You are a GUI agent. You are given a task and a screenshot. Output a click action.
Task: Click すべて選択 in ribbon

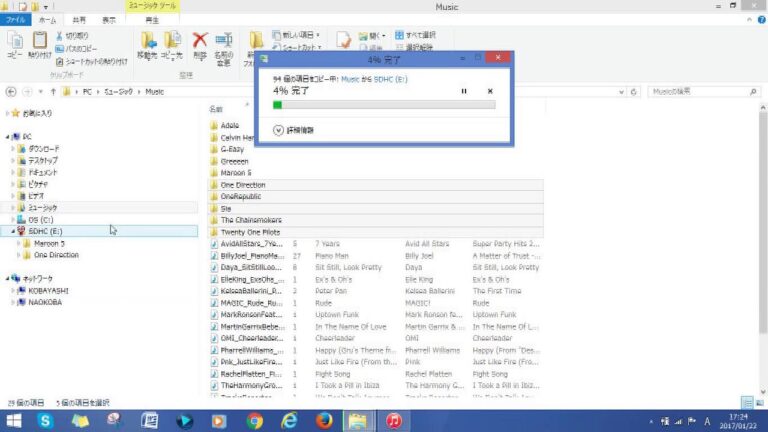[415, 35]
